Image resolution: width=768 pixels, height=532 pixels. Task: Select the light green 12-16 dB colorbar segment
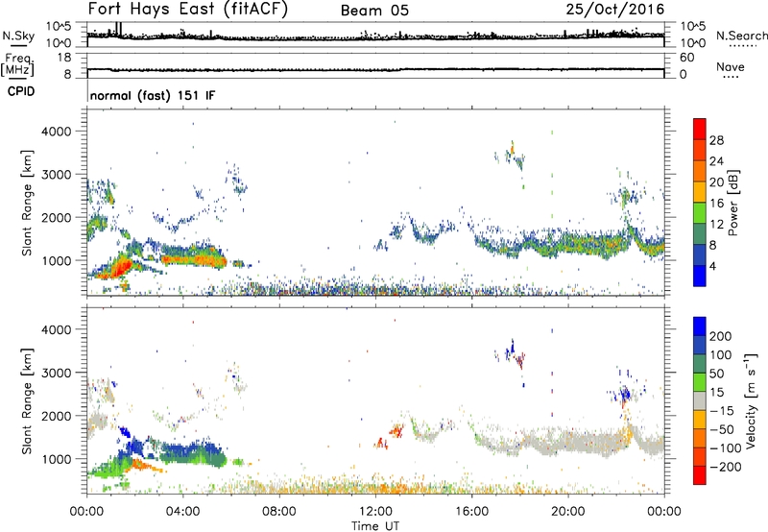coord(700,213)
